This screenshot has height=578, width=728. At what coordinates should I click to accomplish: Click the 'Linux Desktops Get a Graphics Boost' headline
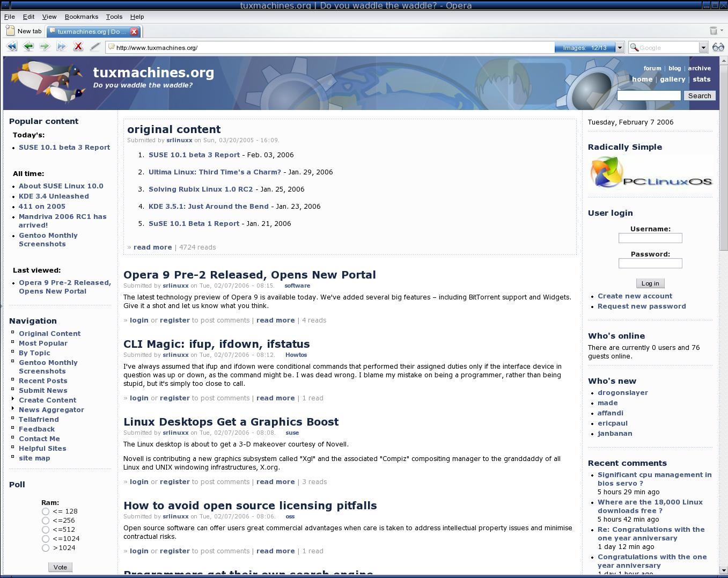[x=231, y=422]
